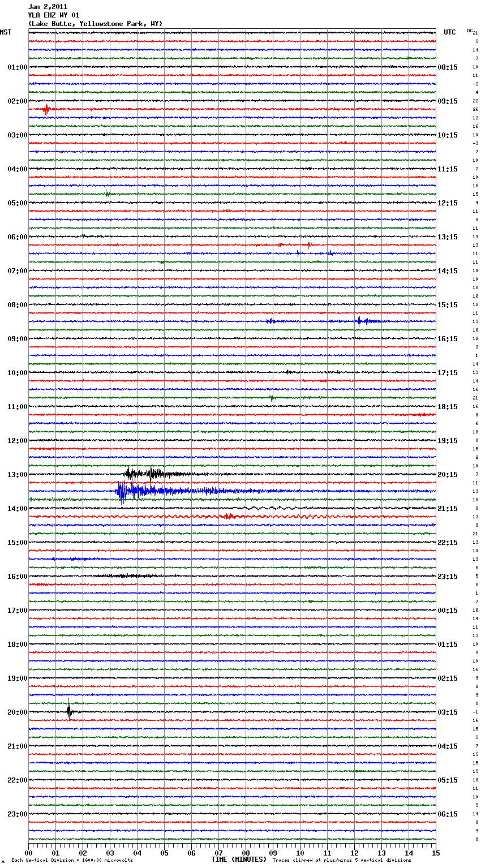The width and height of the screenshot is (481, 868).
Task: Select the station code 'YLA EHZ WY 01'
Action: coord(54,15)
